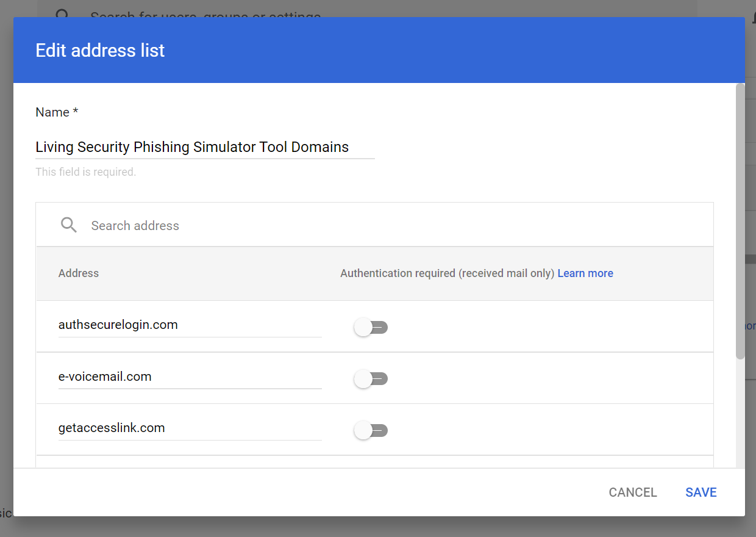
Task: Cancel editing the address list
Action: tap(633, 492)
